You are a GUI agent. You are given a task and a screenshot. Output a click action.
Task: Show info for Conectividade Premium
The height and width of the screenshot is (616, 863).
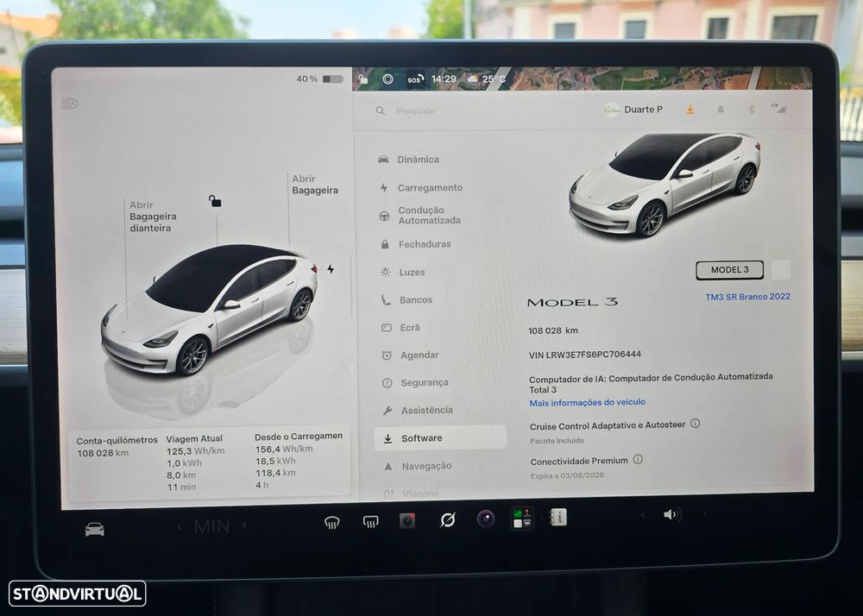click(638, 459)
